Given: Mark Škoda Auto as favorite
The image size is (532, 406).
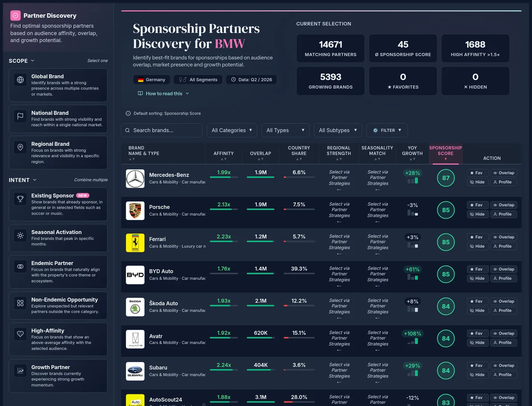Looking at the screenshot, I should pyautogui.click(x=478, y=301).
